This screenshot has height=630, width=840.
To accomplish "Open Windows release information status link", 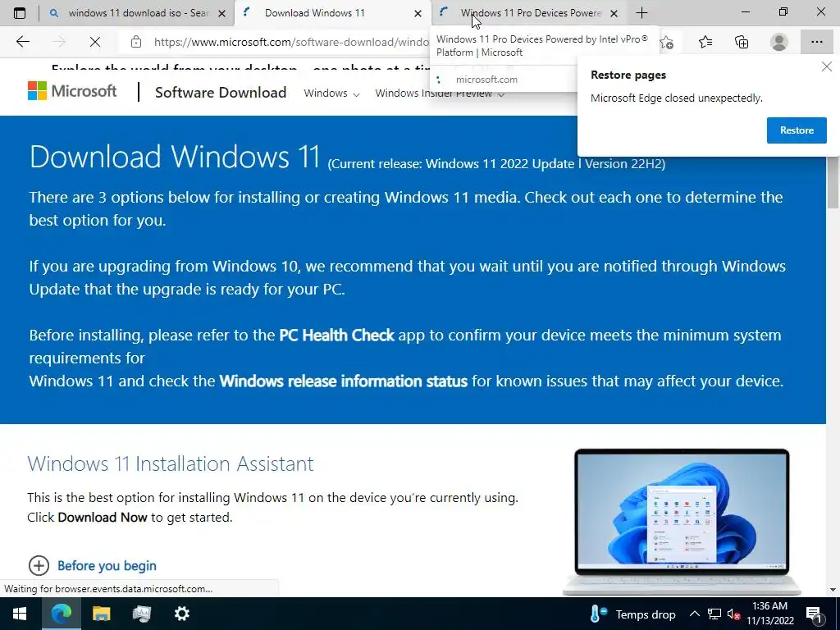I will click(344, 381).
